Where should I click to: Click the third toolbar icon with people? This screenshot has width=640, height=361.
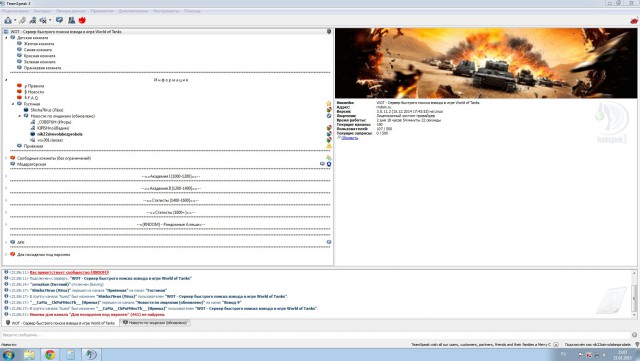(x=33, y=20)
